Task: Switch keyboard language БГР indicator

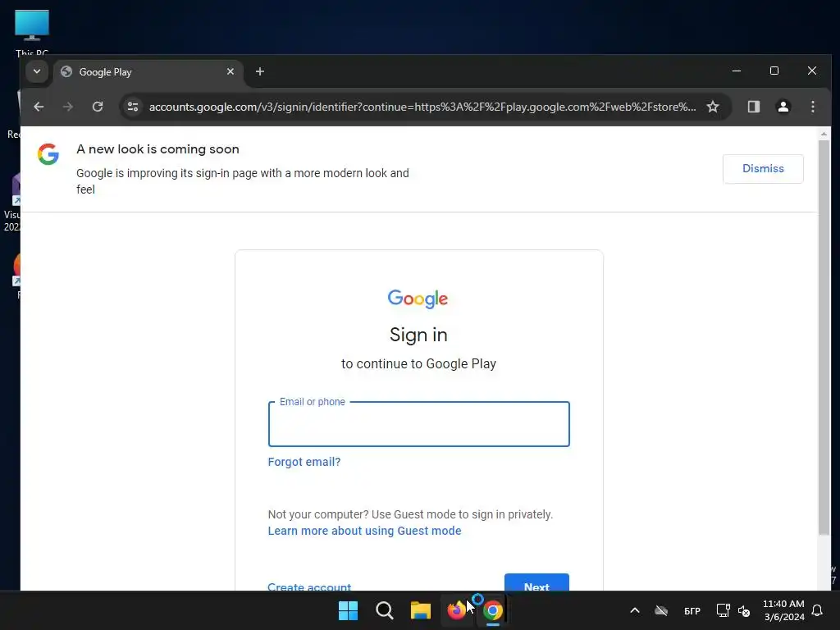Action: click(x=692, y=610)
